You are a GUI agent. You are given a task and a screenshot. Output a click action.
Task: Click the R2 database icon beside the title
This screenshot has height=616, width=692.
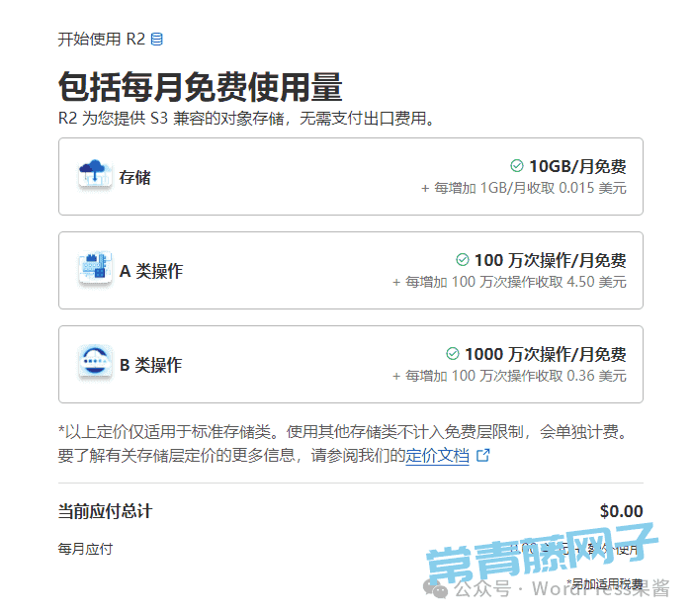pos(156,39)
